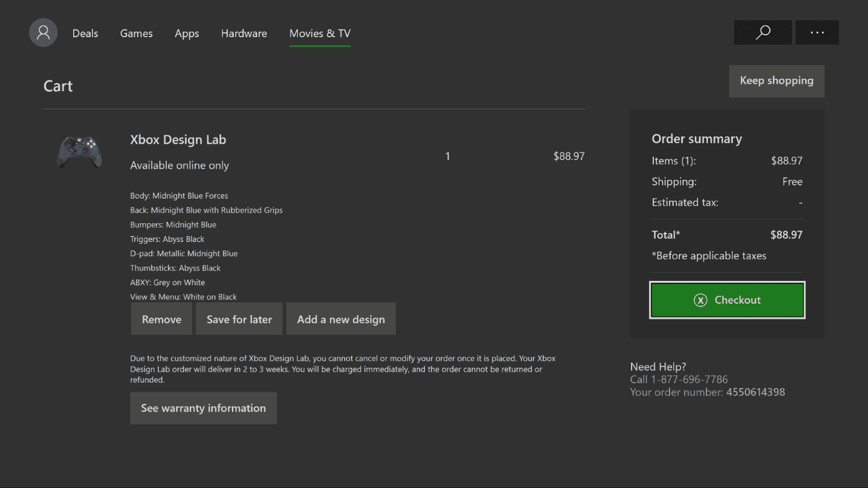Click the Available online only text

pyautogui.click(x=179, y=166)
